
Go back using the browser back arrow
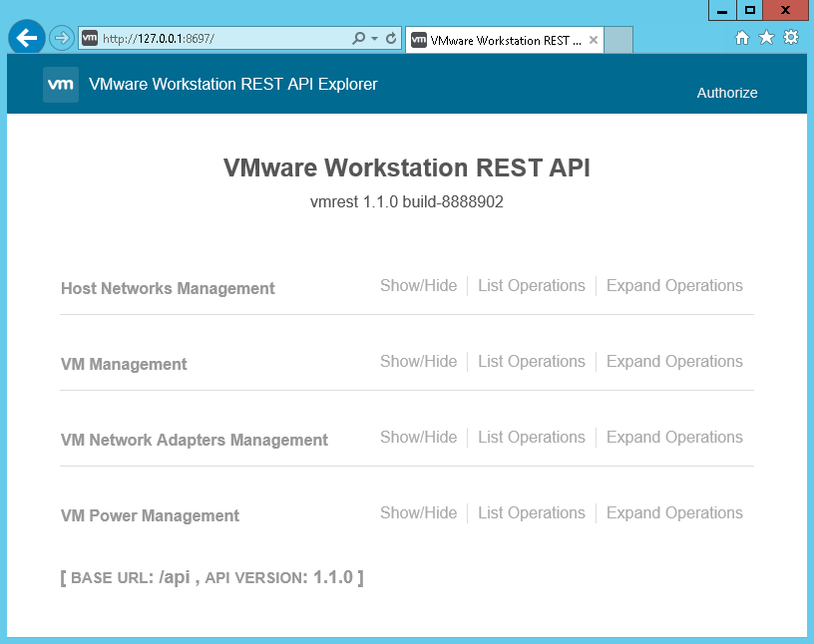tap(27, 37)
